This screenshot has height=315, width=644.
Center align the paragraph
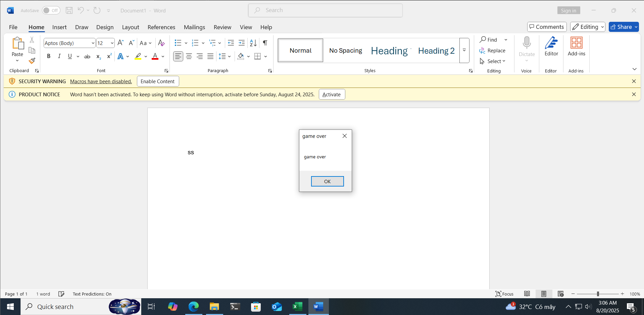[x=189, y=56]
